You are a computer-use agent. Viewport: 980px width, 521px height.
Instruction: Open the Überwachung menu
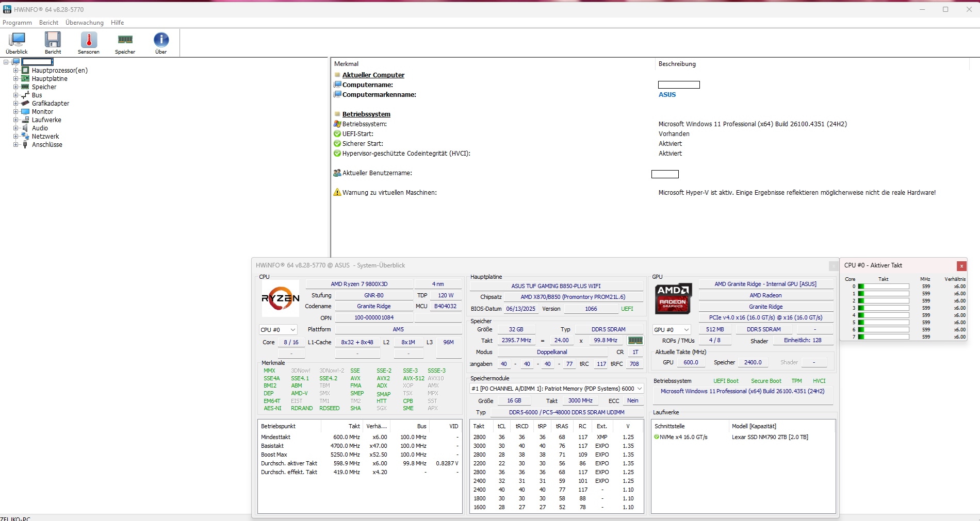coord(85,23)
